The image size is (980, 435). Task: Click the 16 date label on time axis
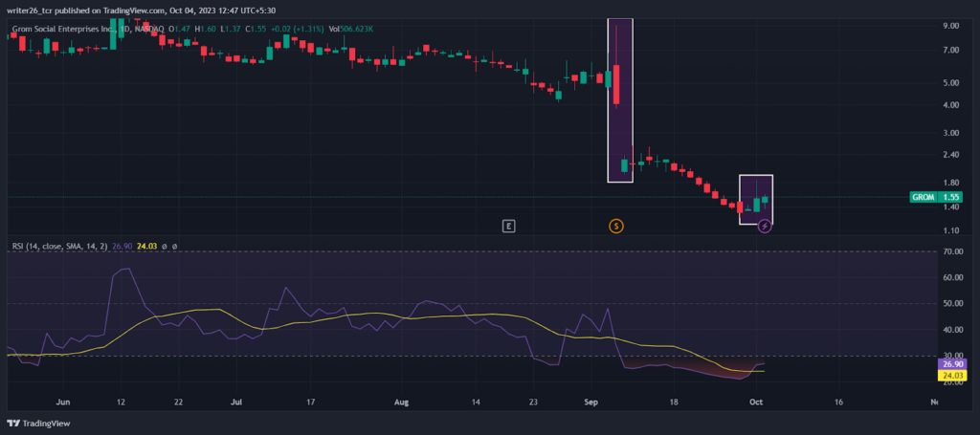pyautogui.click(x=838, y=402)
